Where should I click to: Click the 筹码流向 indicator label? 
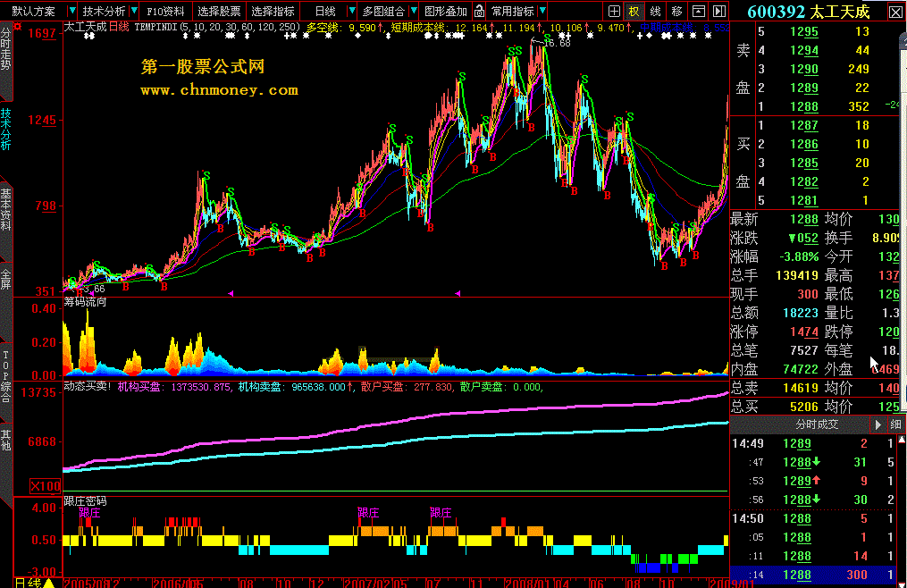85,302
